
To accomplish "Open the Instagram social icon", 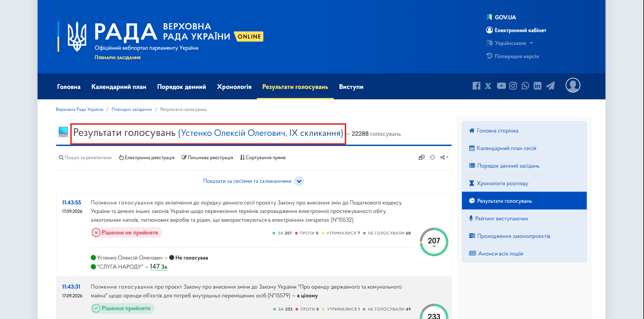I will [x=513, y=86].
